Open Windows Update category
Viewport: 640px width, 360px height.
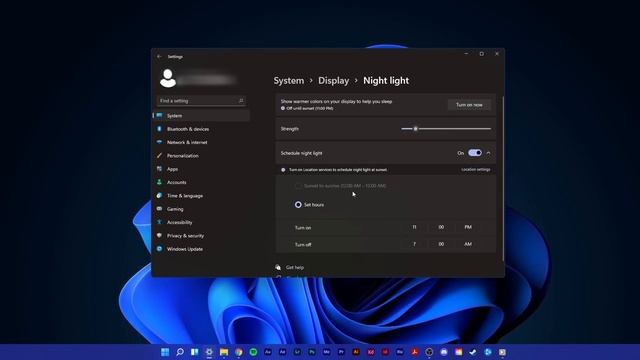click(201, 249)
